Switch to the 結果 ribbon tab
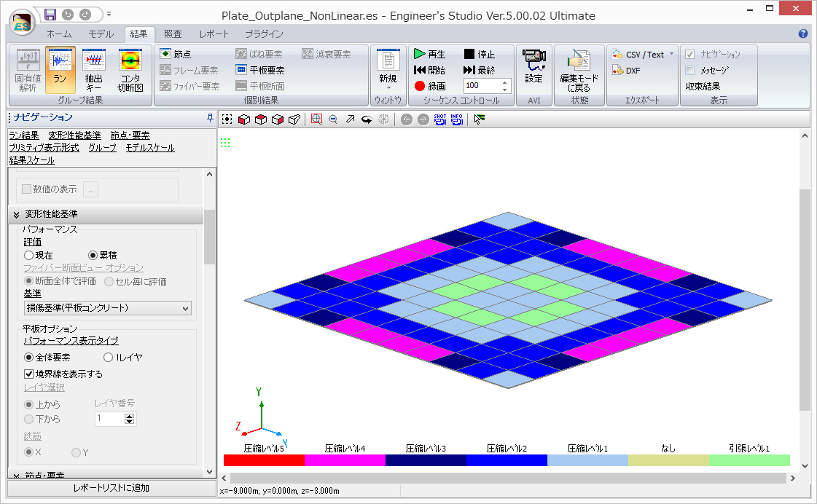Image resolution: width=817 pixels, height=504 pixels. click(x=138, y=34)
